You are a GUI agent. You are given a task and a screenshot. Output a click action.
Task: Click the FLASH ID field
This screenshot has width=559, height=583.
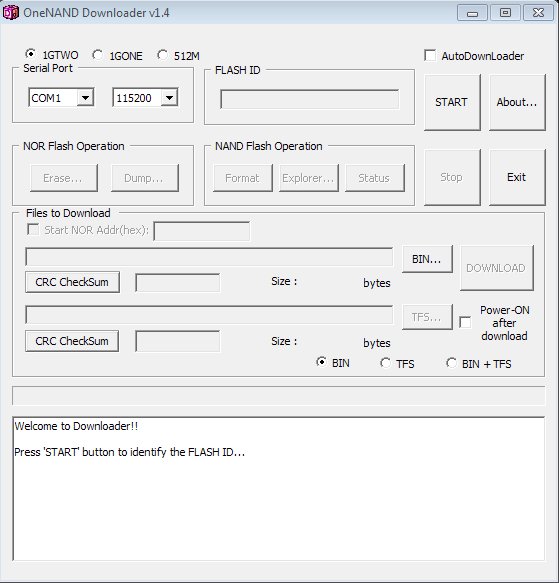pos(309,99)
